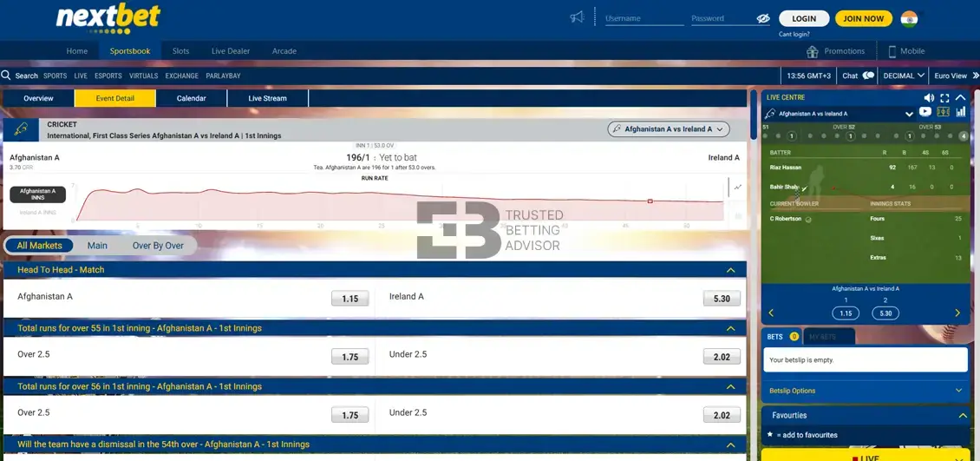Switch to the Overview tab
The height and width of the screenshot is (461, 980).
(39, 98)
